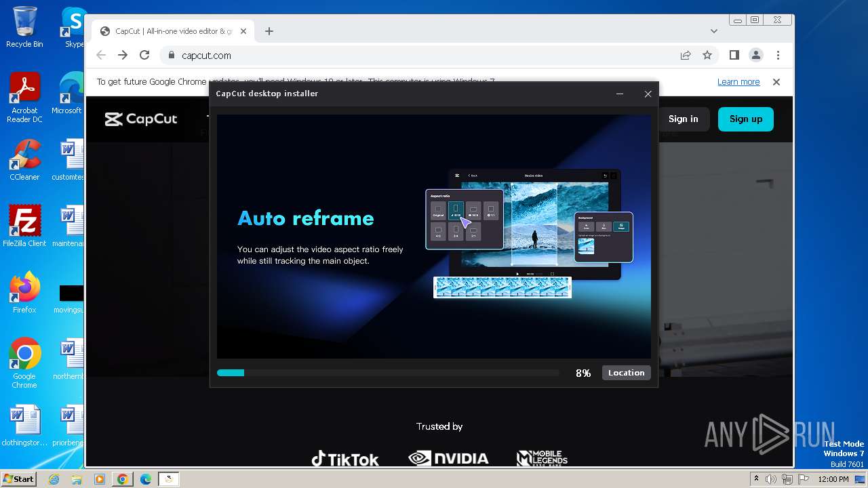Click the installer progress bar

pyautogui.click(x=388, y=373)
